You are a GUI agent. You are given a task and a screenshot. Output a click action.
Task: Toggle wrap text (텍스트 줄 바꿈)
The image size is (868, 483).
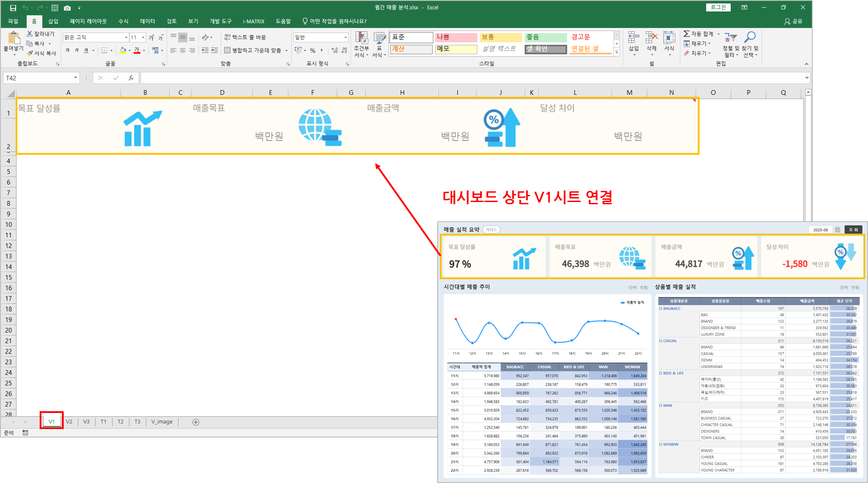click(245, 37)
